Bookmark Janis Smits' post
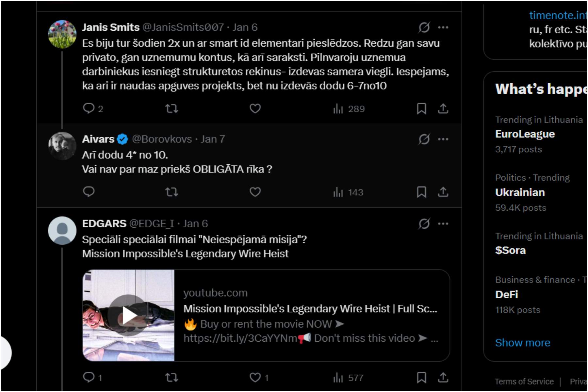Image resolution: width=588 pixels, height=392 pixels. [x=421, y=108]
